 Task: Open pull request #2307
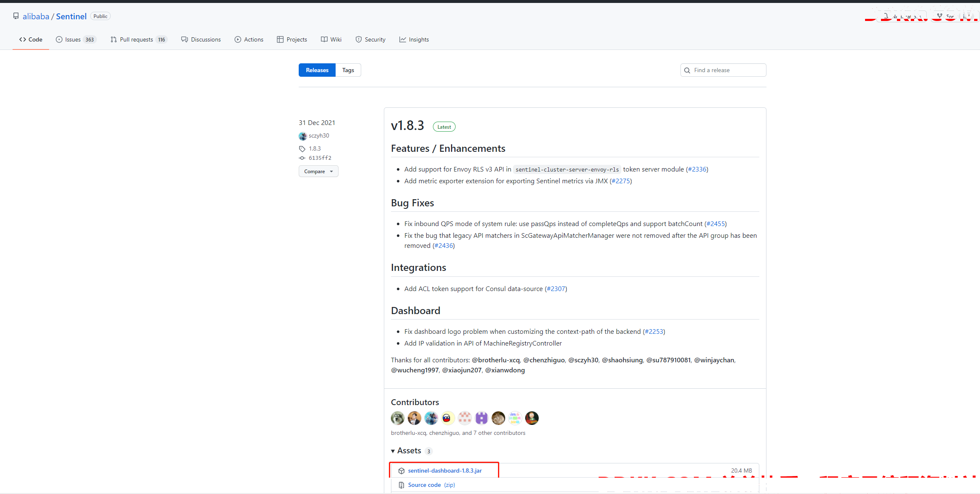(556, 289)
